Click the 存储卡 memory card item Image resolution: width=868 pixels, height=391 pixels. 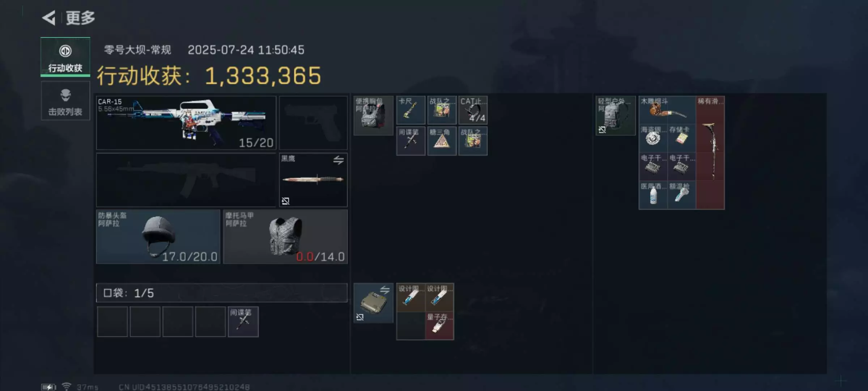click(682, 138)
